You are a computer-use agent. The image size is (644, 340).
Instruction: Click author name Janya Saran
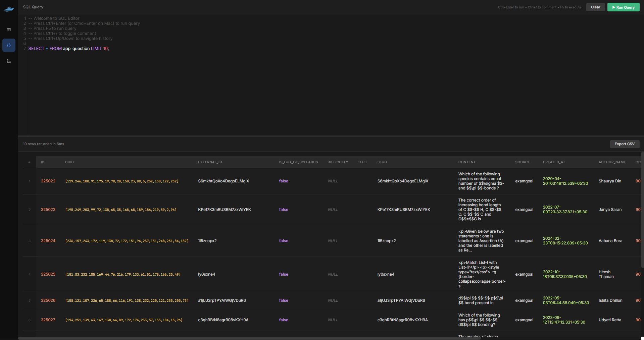click(610, 210)
